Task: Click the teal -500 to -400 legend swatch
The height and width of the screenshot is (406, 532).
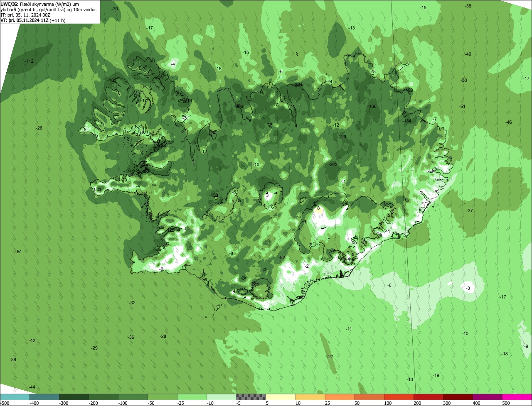Action: point(15,397)
